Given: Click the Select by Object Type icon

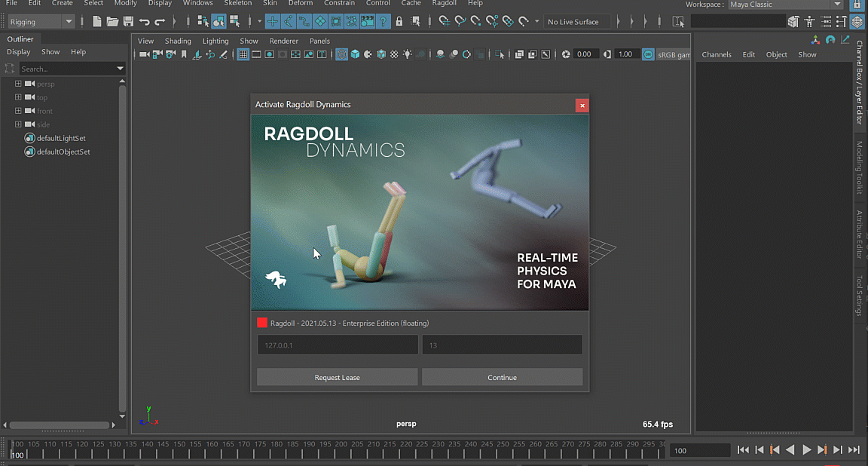Looking at the screenshot, I should click(219, 22).
